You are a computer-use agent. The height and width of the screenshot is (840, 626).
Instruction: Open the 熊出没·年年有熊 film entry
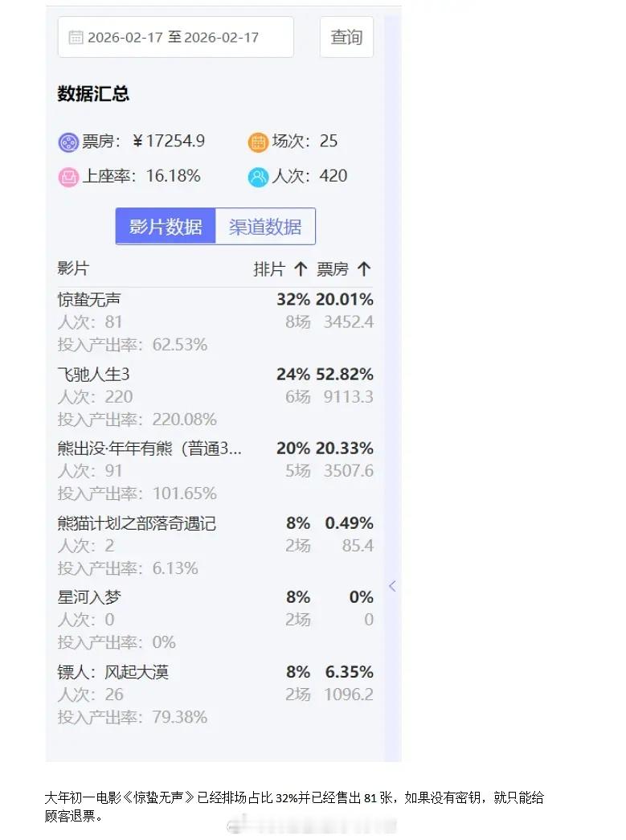click(149, 449)
